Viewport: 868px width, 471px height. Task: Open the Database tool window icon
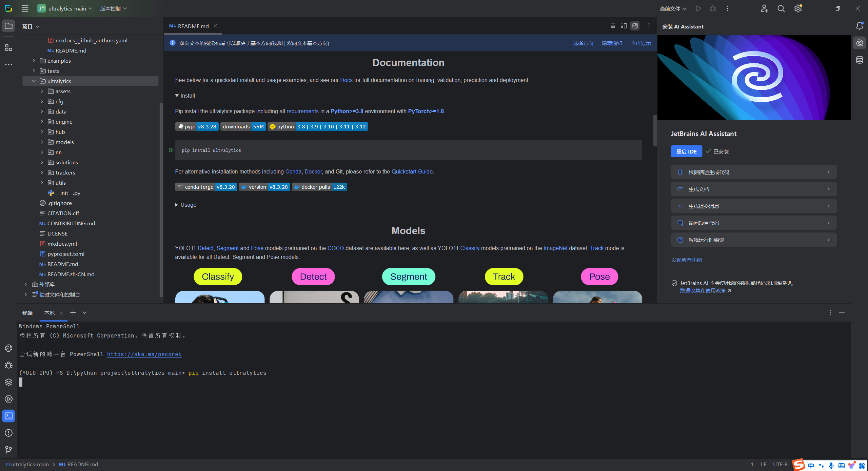[x=860, y=60]
